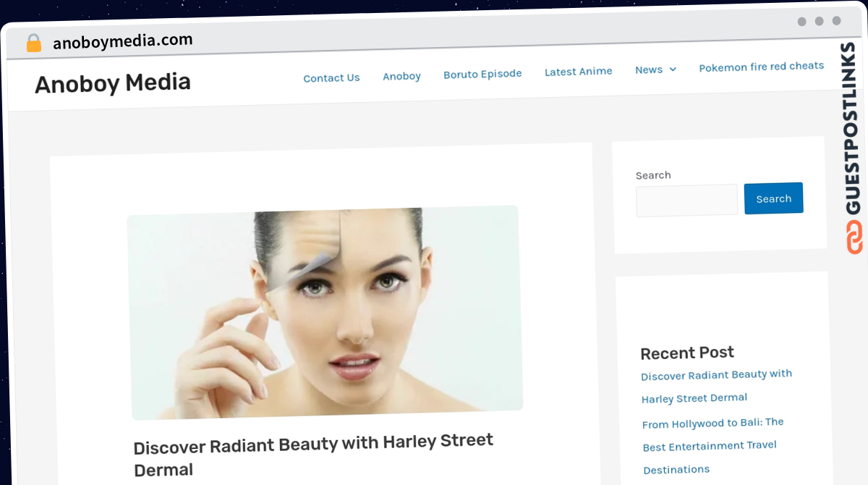Viewport: 868px width, 485px height.
Task: Open sidebar Discover Radiant Beauty recent post
Action: (716, 386)
